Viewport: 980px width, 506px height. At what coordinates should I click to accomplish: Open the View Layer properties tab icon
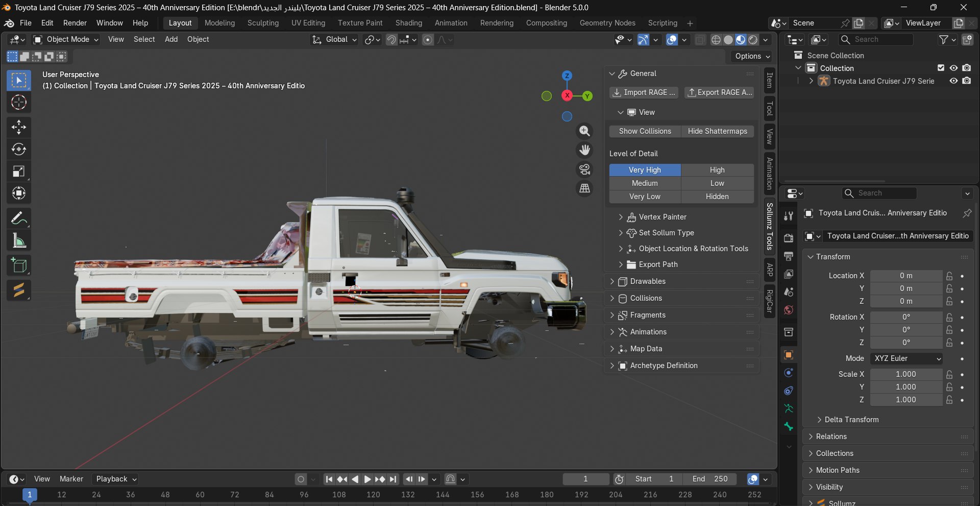[789, 274]
